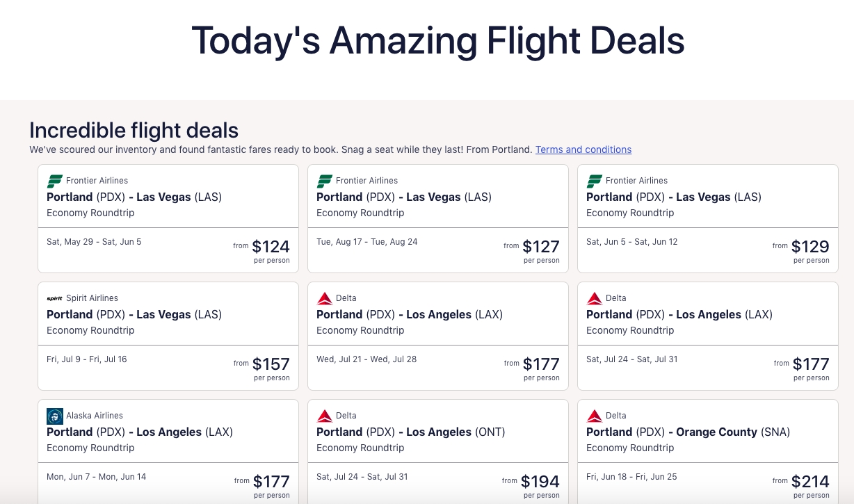Screen dimensions: 854x504
Task: Click the Delta logo on the Jul 21 deal
Action: point(325,298)
